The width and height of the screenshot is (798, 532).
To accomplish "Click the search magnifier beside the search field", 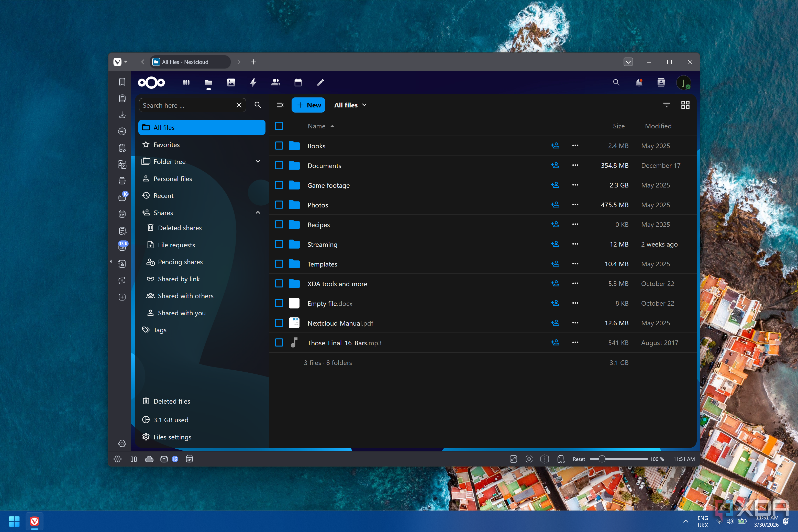I will pos(258,105).
